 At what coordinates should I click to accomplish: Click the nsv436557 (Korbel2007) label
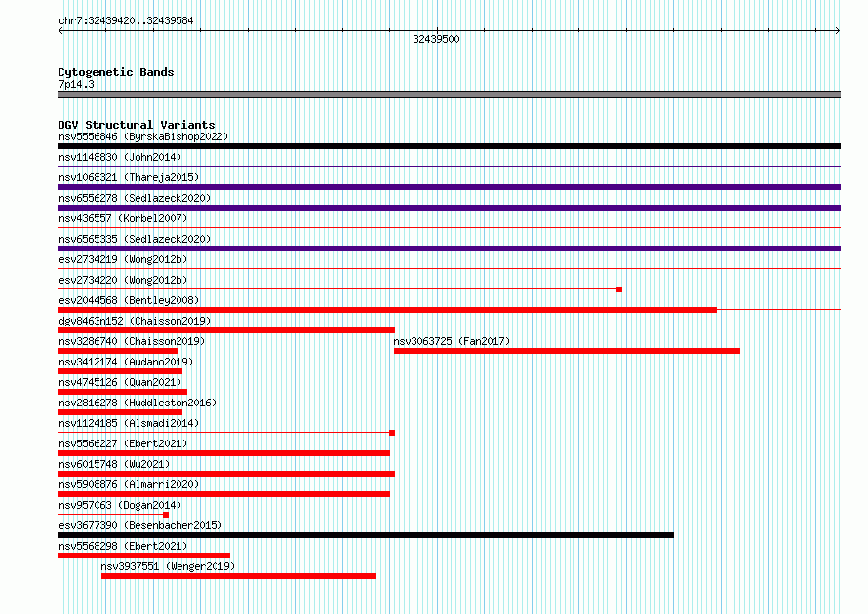[123, 218]
